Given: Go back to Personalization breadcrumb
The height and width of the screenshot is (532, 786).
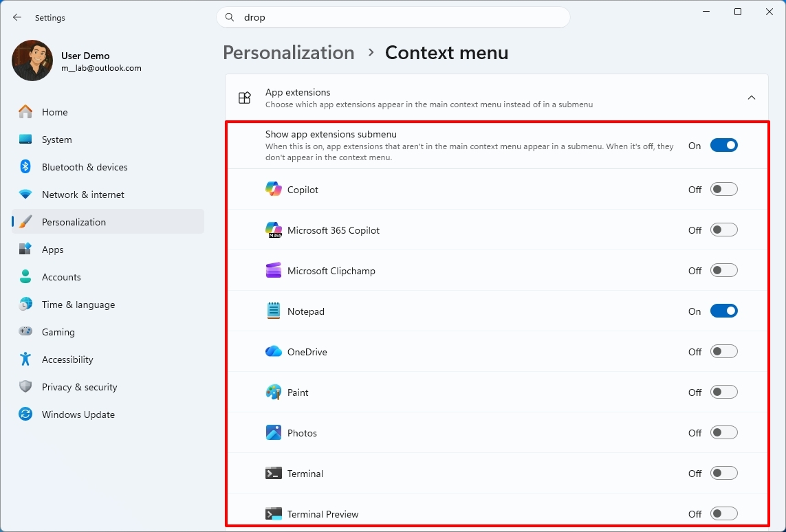Looking at the screenshot, I should coord(289,53).
